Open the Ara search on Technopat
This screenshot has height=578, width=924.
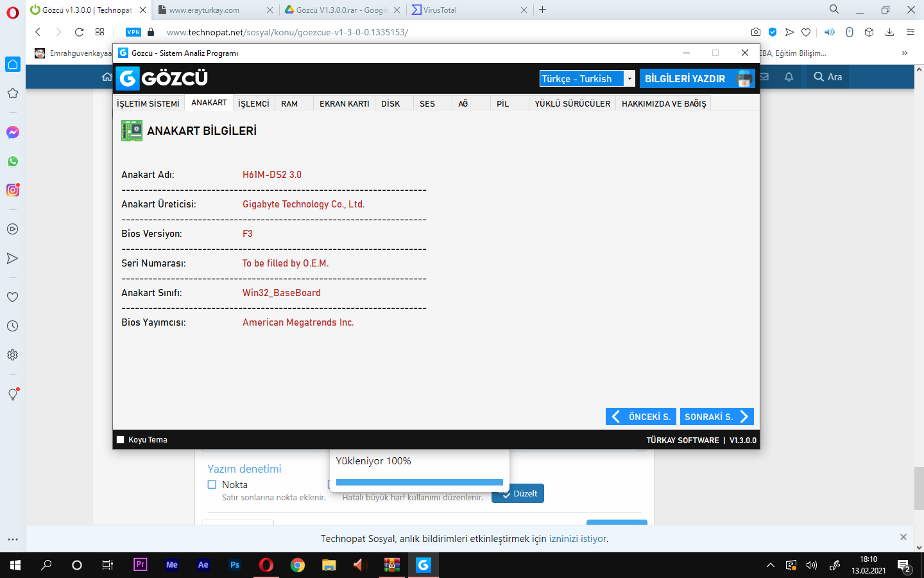(828, 77)
